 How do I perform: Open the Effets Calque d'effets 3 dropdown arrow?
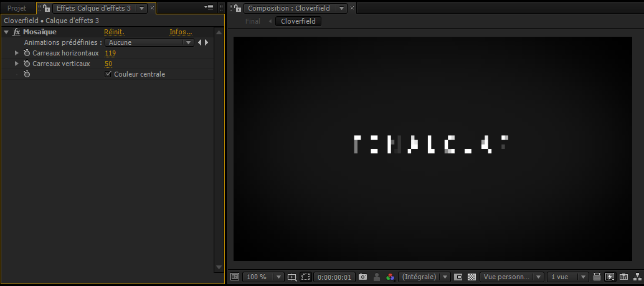[x=141, y=8]
